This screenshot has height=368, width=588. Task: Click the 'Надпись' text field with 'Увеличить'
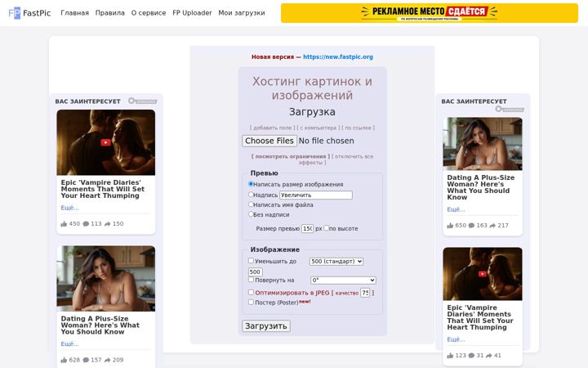click(316, 195)
